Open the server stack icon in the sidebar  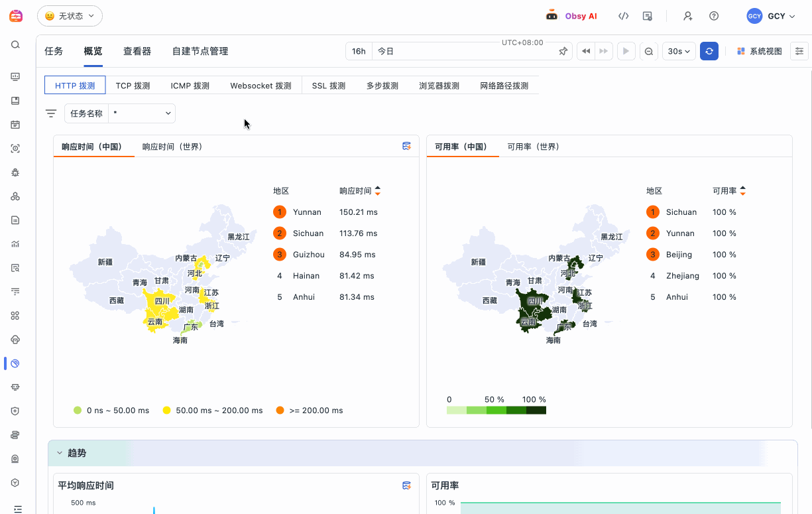pyautogui.click(x=15, y=435)
